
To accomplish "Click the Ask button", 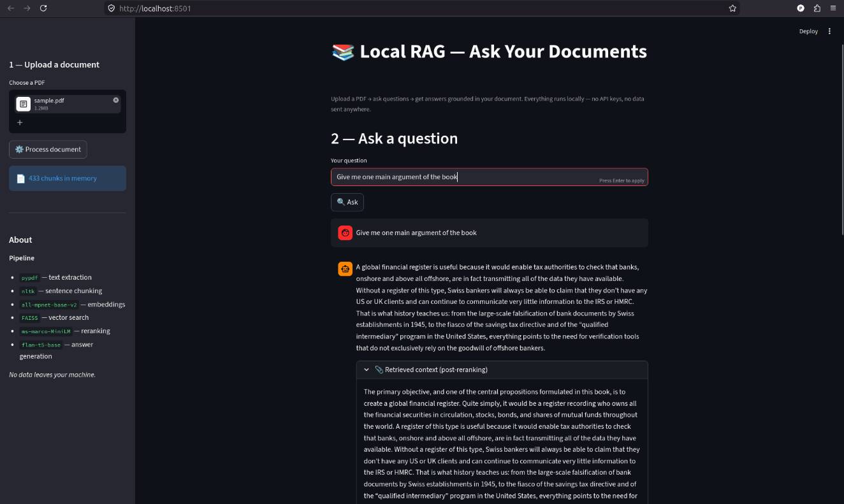I will (x=347, y=202).
